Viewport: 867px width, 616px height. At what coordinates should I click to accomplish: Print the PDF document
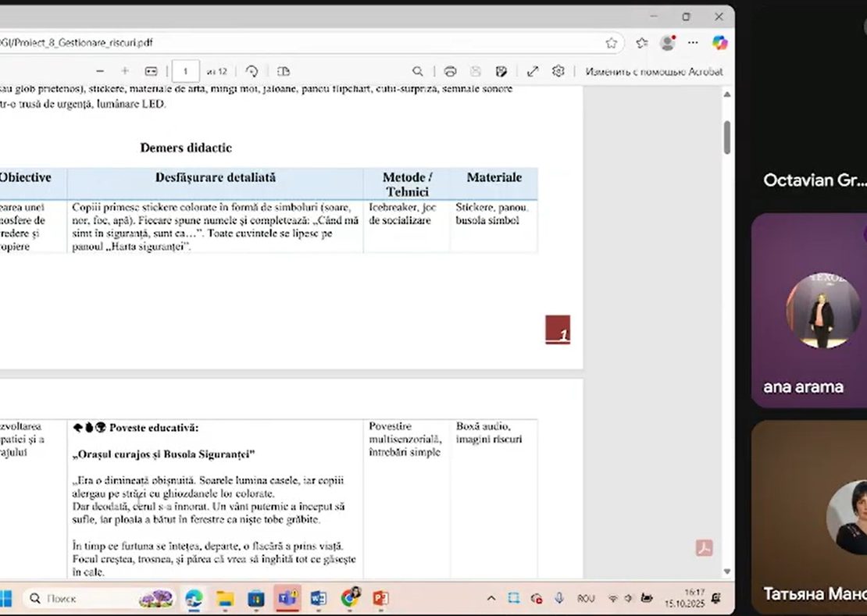[x=450, y=71]
